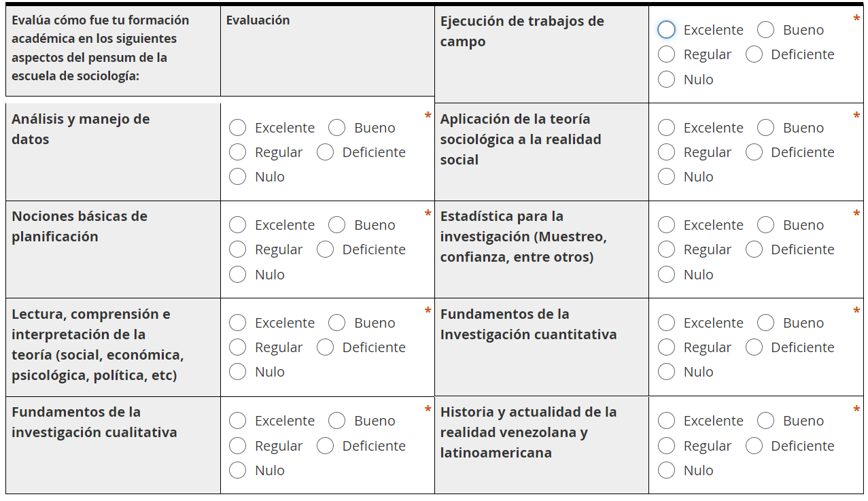Pick Deficiente for Estadística para la investigación
The image size is (868, 501).
pyautogui.click(x=754, y=249)
